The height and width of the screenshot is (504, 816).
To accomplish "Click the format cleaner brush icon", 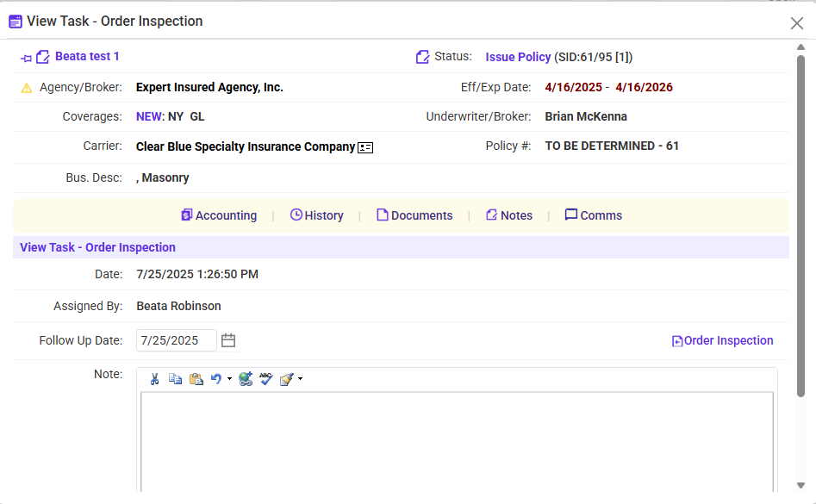I will [x=287, y=379].
